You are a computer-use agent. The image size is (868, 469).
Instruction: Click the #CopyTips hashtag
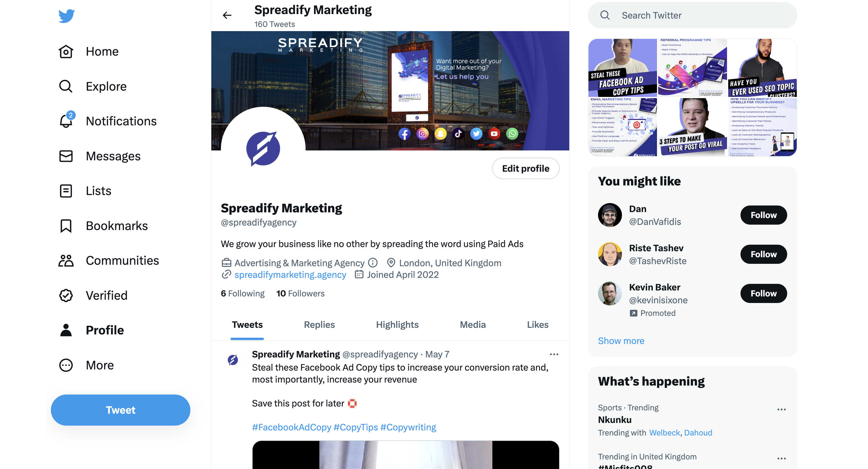pos(356,427)
